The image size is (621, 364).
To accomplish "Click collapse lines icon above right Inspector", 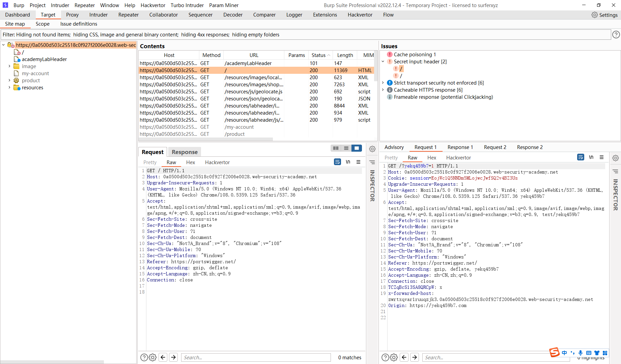I will pyautogui.click(x=616, y=171).
